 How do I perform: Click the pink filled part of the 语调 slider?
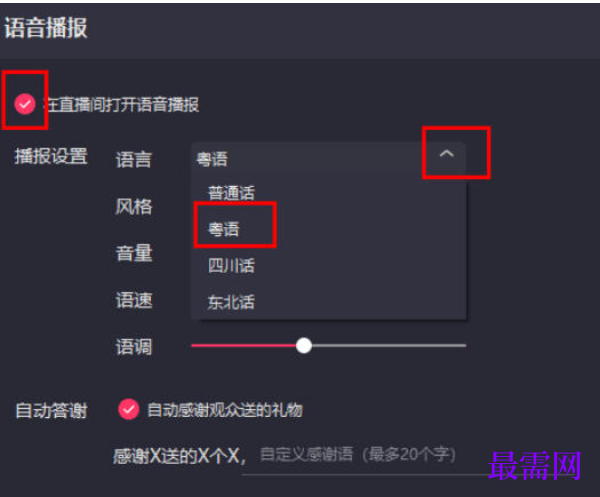[244, 345]
